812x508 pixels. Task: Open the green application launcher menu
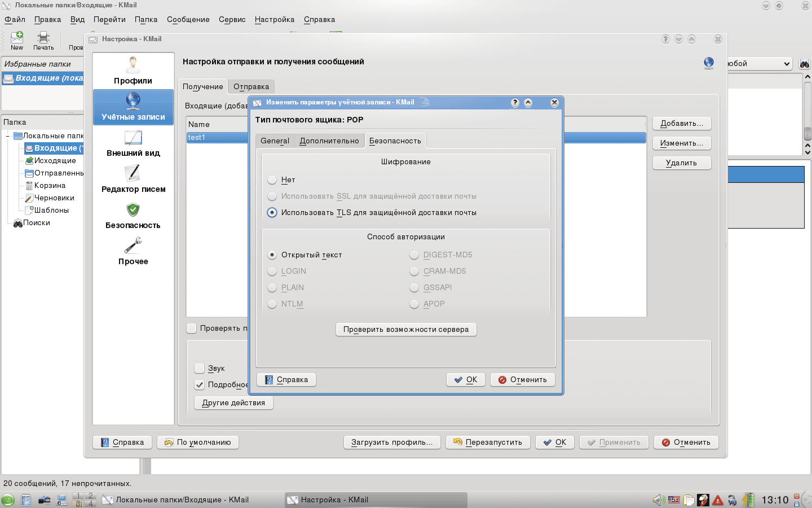tap(8, 500)
